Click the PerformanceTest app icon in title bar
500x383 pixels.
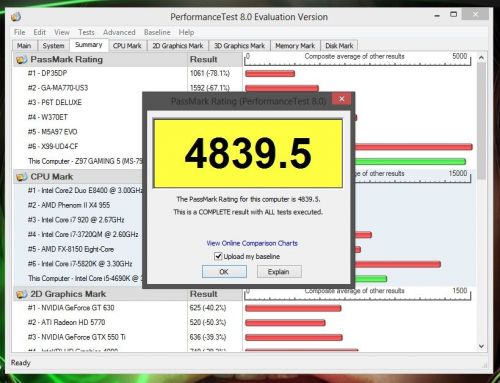click(16, 17)
